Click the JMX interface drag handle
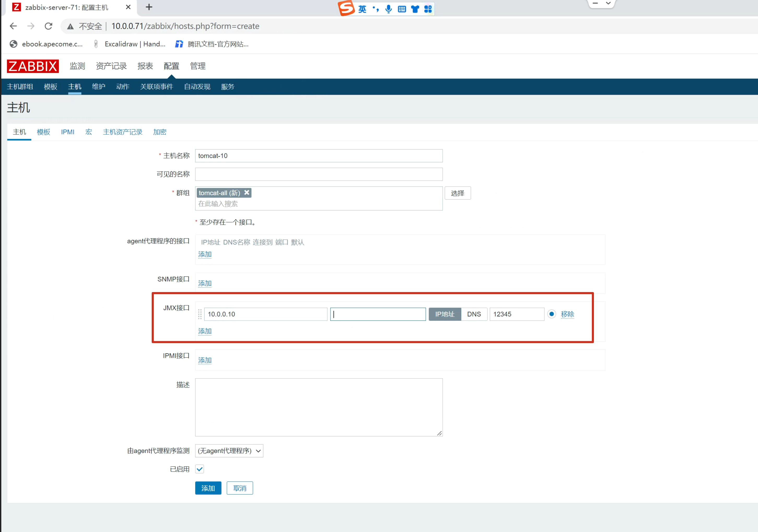Screen dimensions: 758x532 coord(200,314)
